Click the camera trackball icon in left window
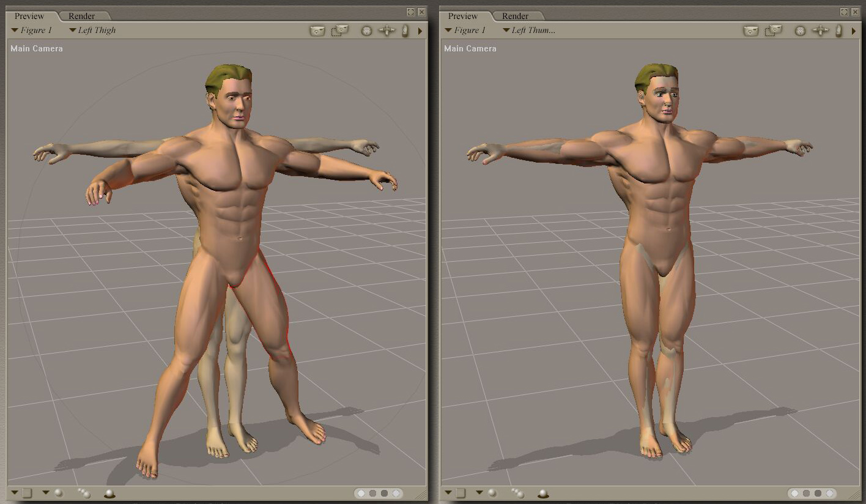 click(366, 31)
